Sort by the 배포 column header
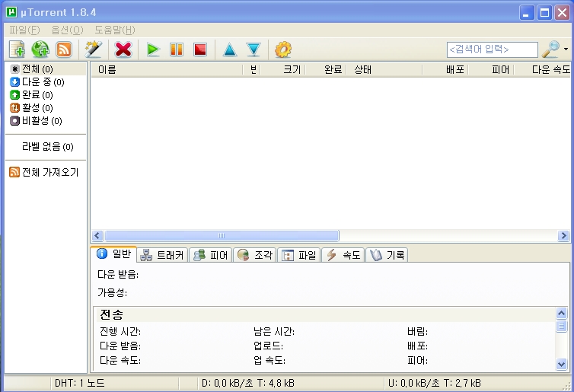This screenshot has height=392, width=574. click(x=445, y=69)
